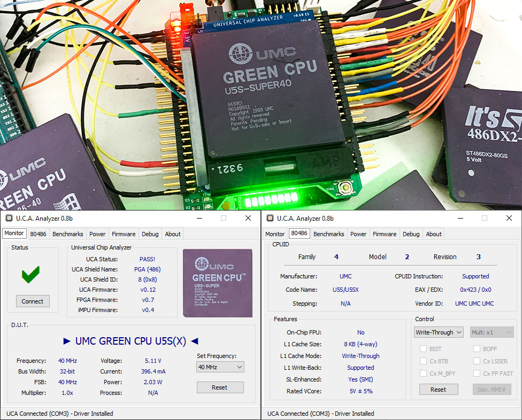Minimize the right U.C.A. Analyzer window
522x420 pixels.
pyautogui.click(x=460, y=218)
